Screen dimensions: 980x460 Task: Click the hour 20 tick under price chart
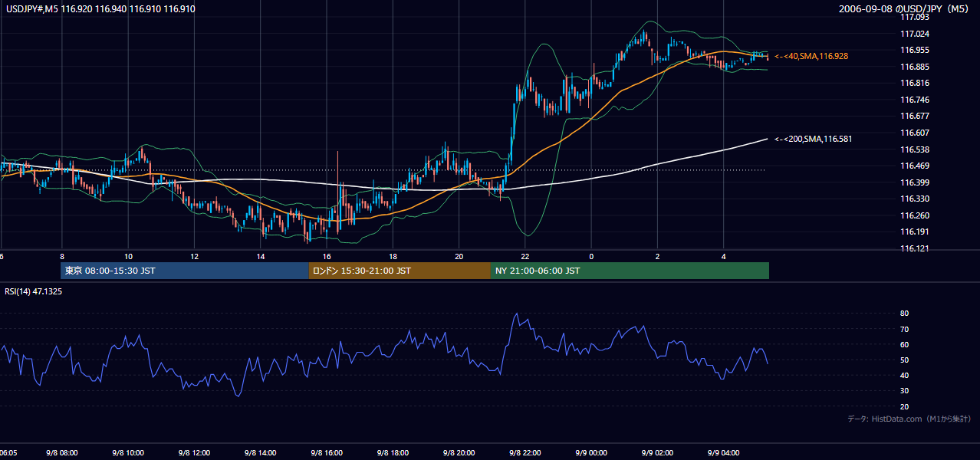[459, 256]
